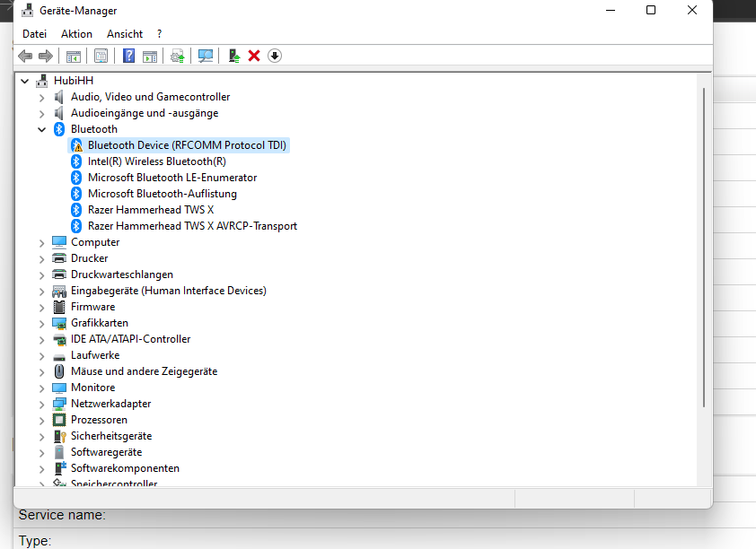Expand the Druckwarteschlangen category
This screenshot has width=756, height=549.
[41, 275]
